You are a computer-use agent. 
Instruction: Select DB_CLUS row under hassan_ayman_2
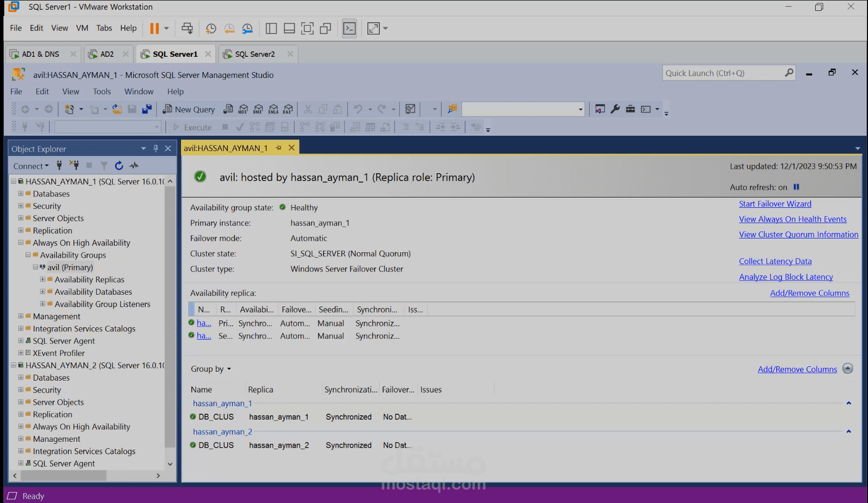(x=301, y=445)
